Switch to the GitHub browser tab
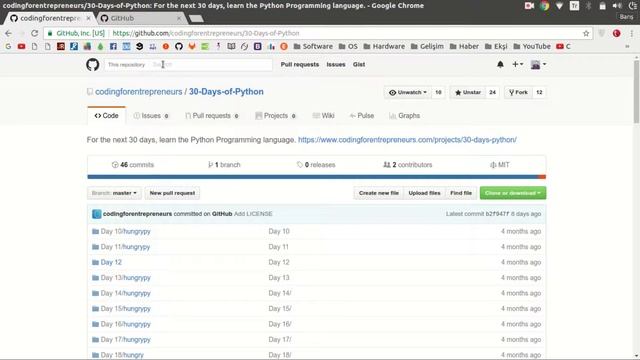The height and width of the screenshot is (360, 640). click(140, 18)
